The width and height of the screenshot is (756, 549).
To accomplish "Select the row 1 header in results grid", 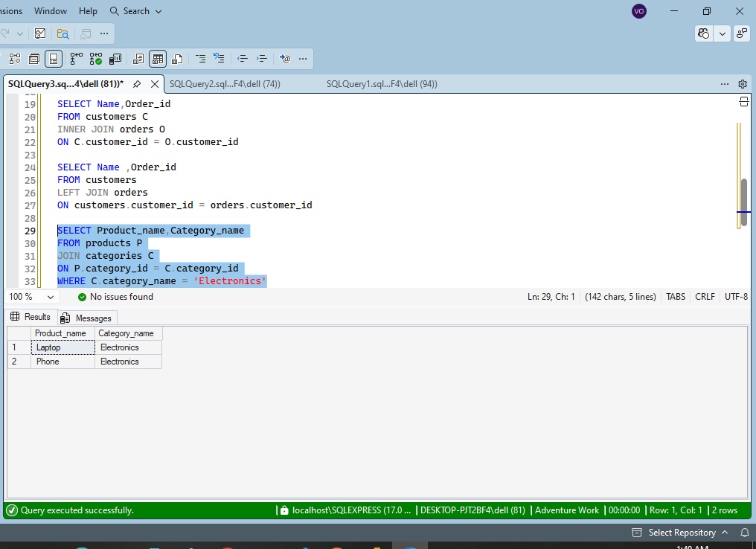I will 19,347.
